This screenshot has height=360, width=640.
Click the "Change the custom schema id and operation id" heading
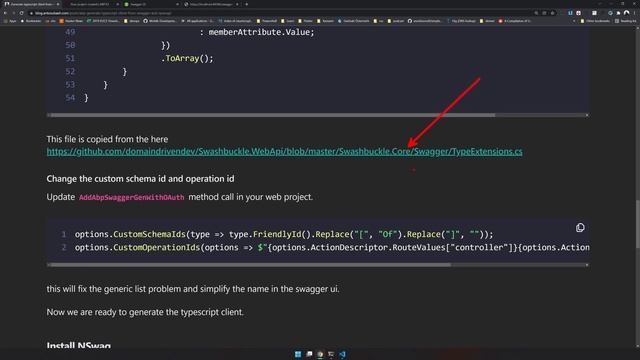point(140,179)
